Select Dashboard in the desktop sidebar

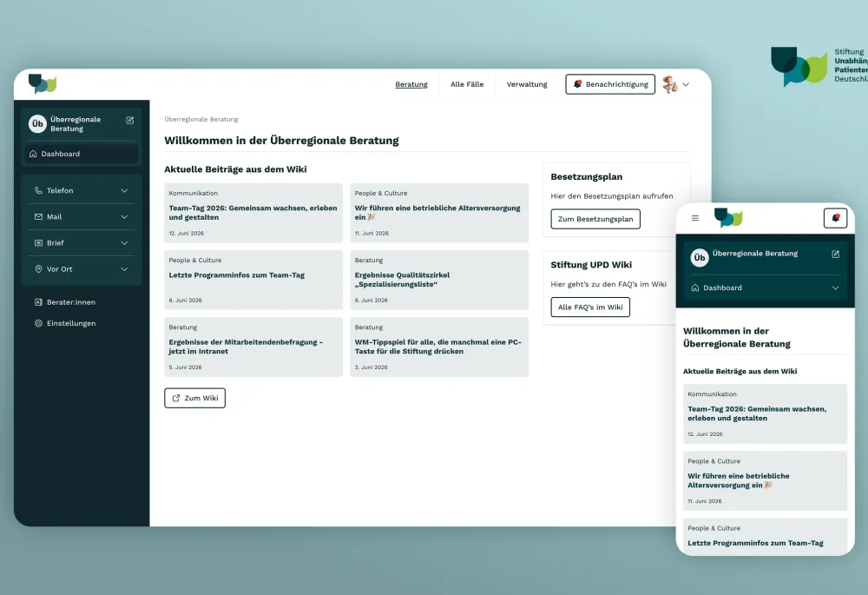[82, 154]
